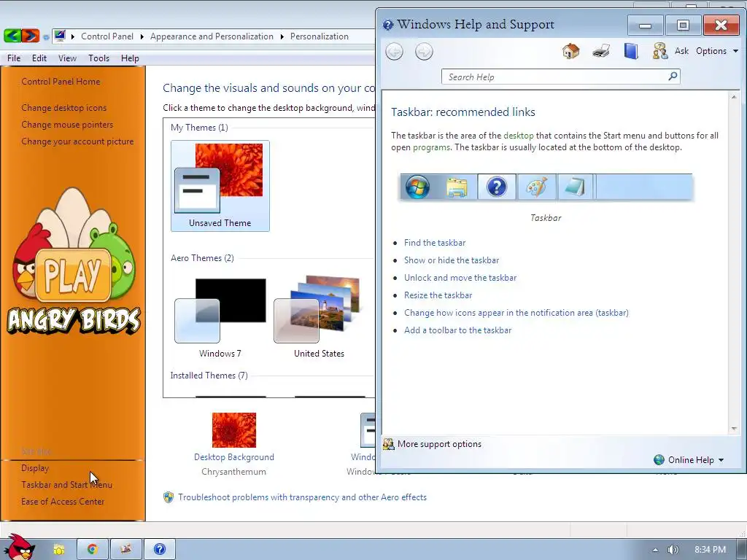Switch to Personalization window taskbar button
The height and width of the screenshot is (560, 747).
[125, 550]
